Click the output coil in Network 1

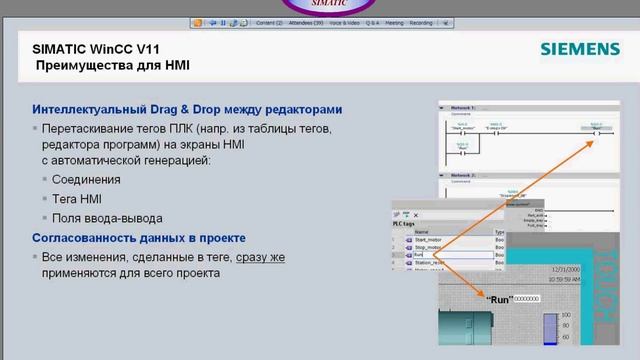tap(596, 133)
